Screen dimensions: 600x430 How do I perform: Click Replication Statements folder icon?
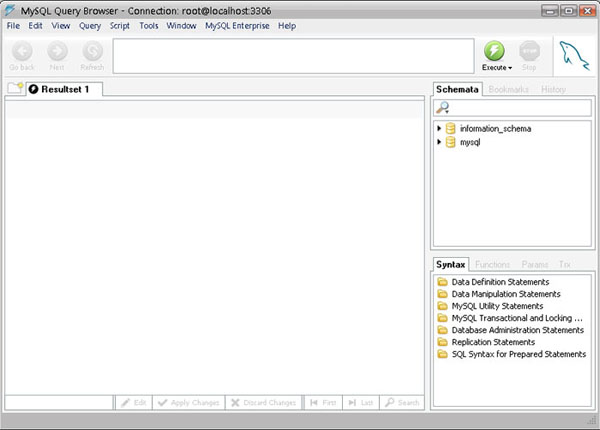[442, 342]
